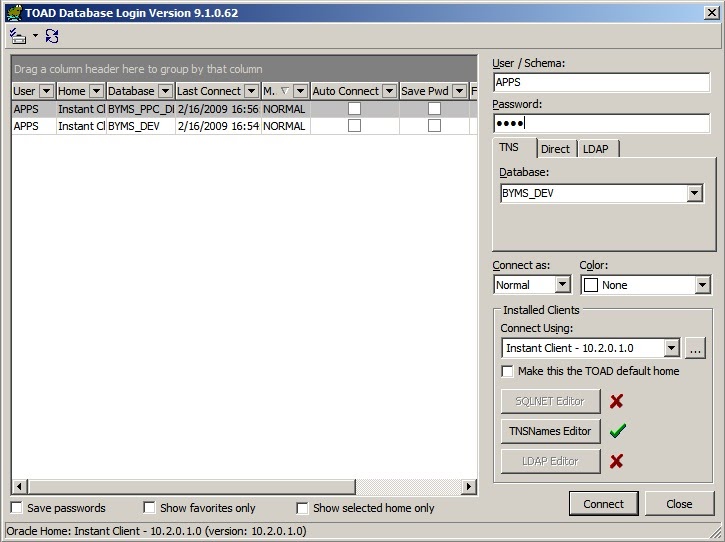This screenshot has height=542, width=725.
Task: Click the disabled LDAP Editor button
Action: [x=550, y=461]
